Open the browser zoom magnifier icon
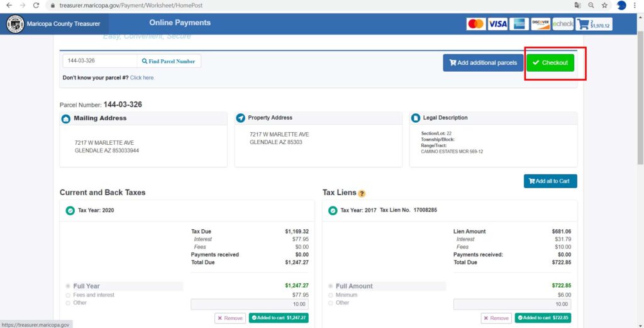 click(x=591, y=5)
